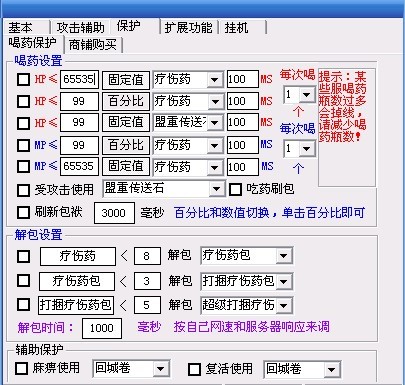Expand the 盟重传送石 dropdown beside 受攻击使用
Viewport: 405px width, 385px height.
(x=217, y=189)
